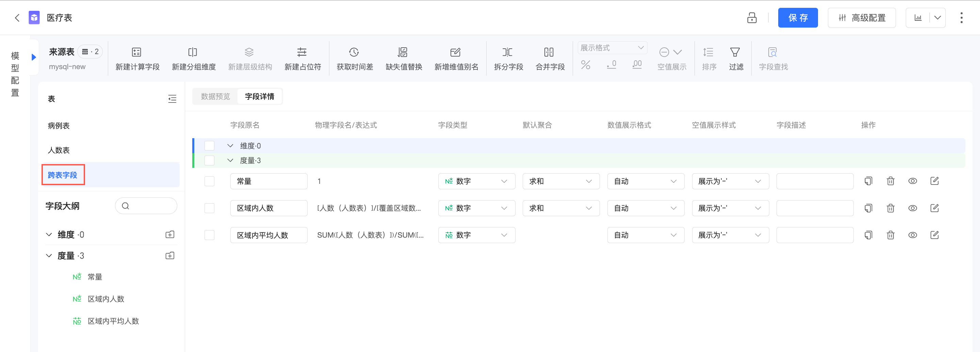Open 默认聚合 dropdown for 区域内人数
Viewport: 980px width, 352px height.
[x=561, y=208]
